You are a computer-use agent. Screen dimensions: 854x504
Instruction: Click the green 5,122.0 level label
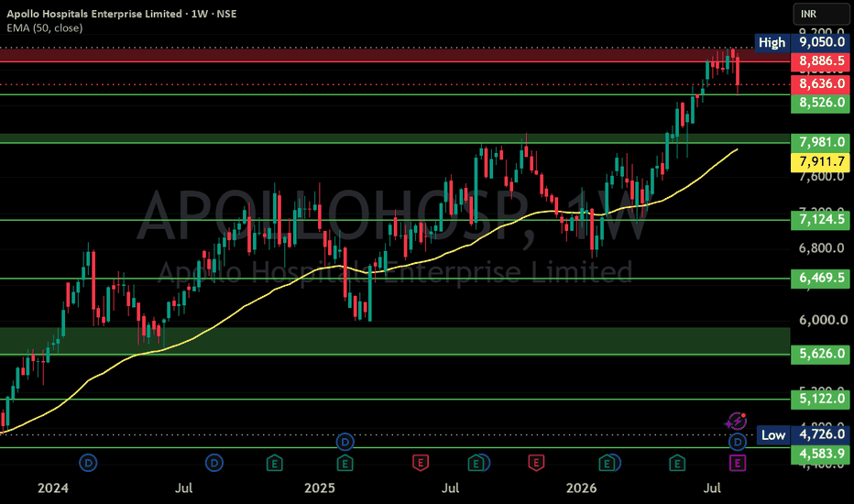pos(821,399)
